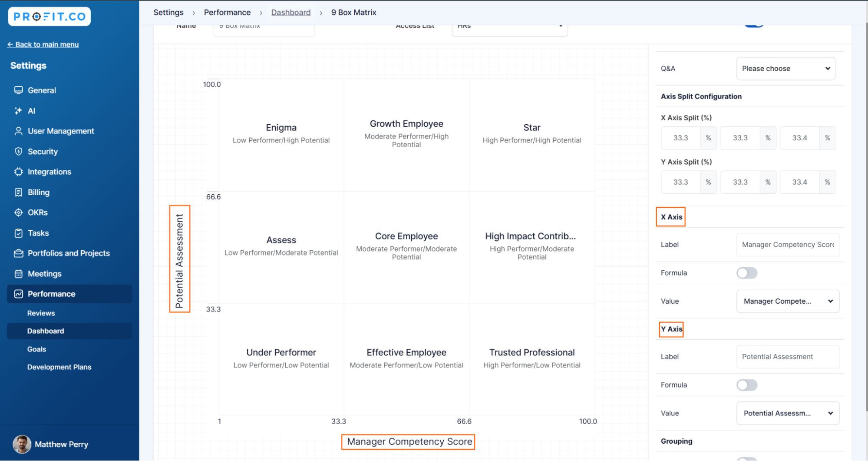868x461 pixels.
Task: Click the Core Employee box
Action: coord(406,248)
